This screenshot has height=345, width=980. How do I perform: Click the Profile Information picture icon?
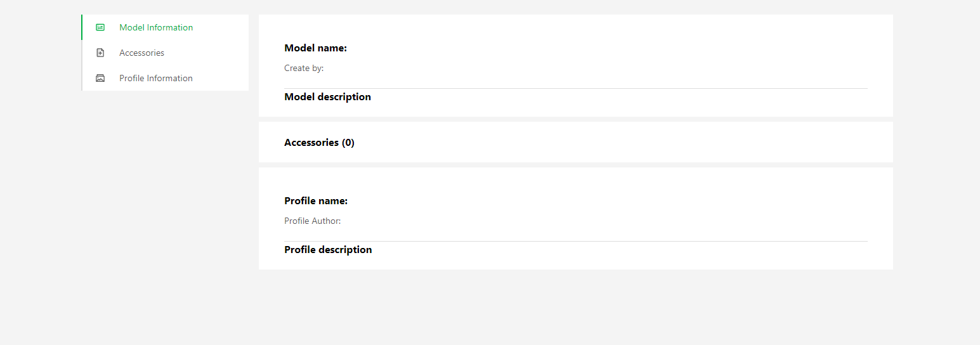coord(100,78)
